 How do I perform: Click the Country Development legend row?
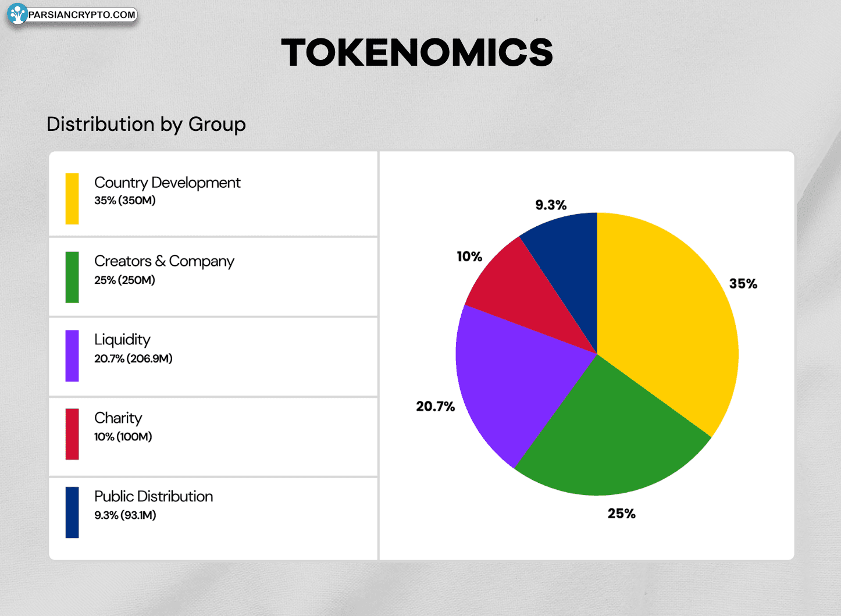click(x=213, y=194)
